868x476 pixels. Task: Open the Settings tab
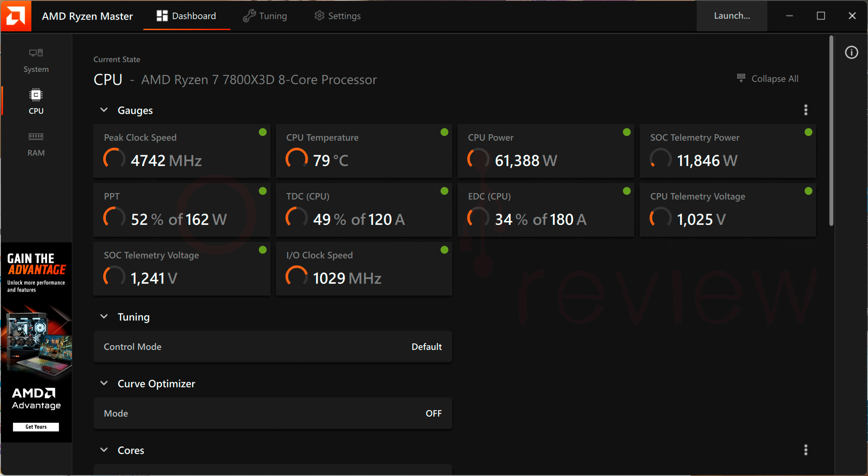coord(338,16)
